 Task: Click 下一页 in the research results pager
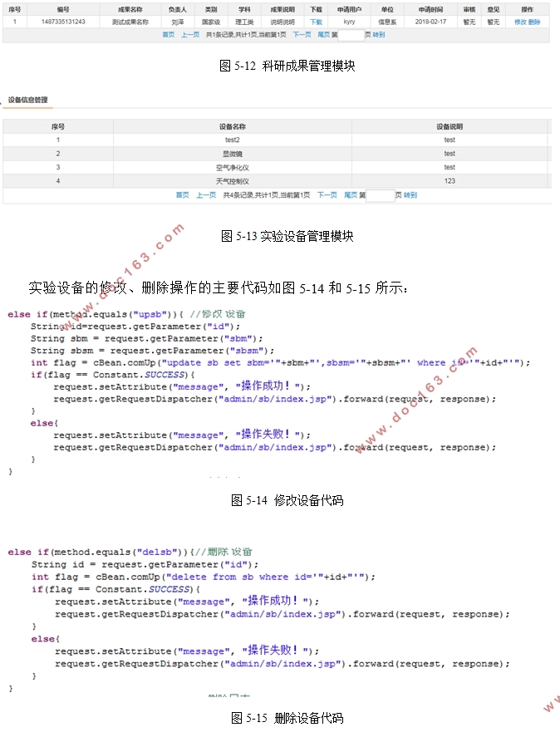pos(302,35)
